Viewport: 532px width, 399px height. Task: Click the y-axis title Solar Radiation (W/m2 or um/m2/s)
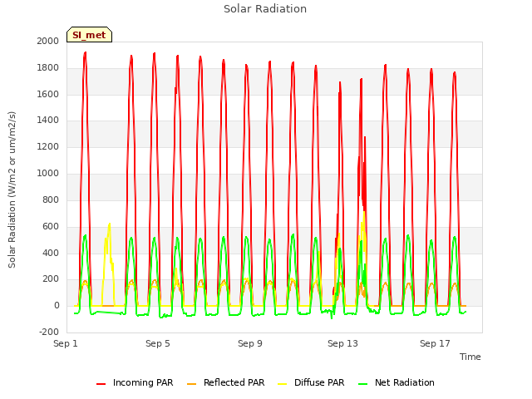tap(12, 190)
